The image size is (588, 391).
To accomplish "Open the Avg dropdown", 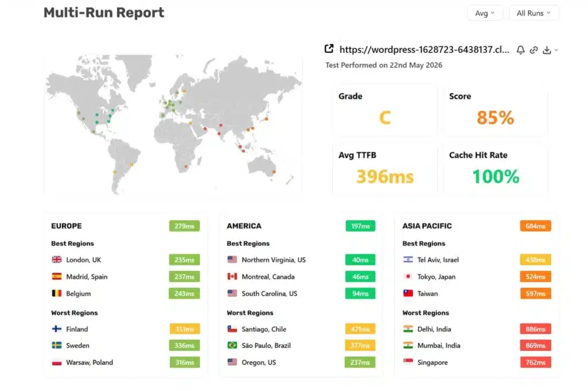I will point(485,13).
